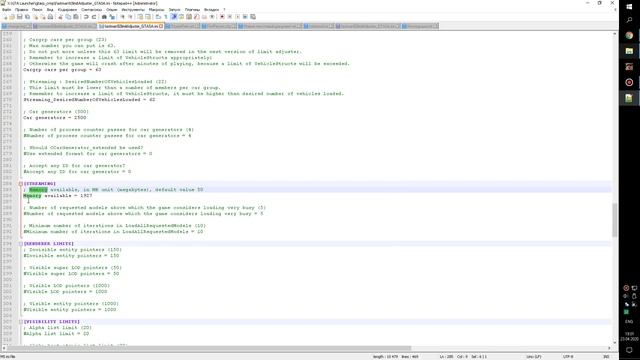Click the vertical scrollbar thumb
Viewport: 640px width, 360px height.
pos(614,220)
